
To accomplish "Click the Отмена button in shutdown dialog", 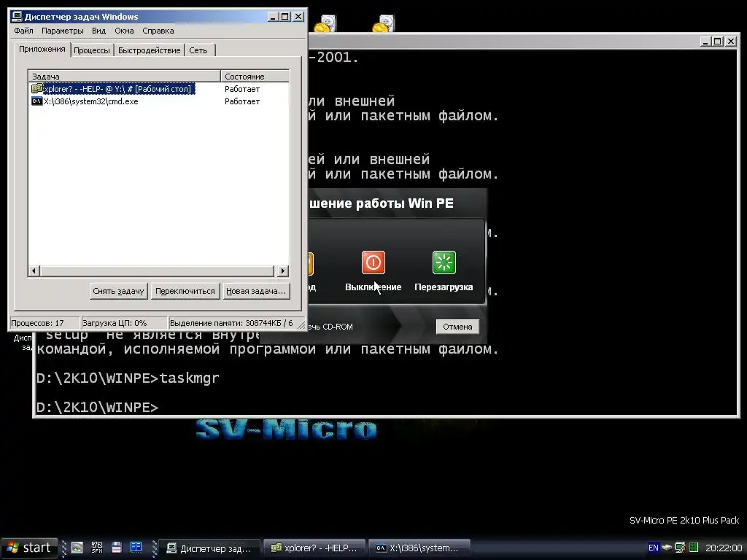I will coord(457,327).
